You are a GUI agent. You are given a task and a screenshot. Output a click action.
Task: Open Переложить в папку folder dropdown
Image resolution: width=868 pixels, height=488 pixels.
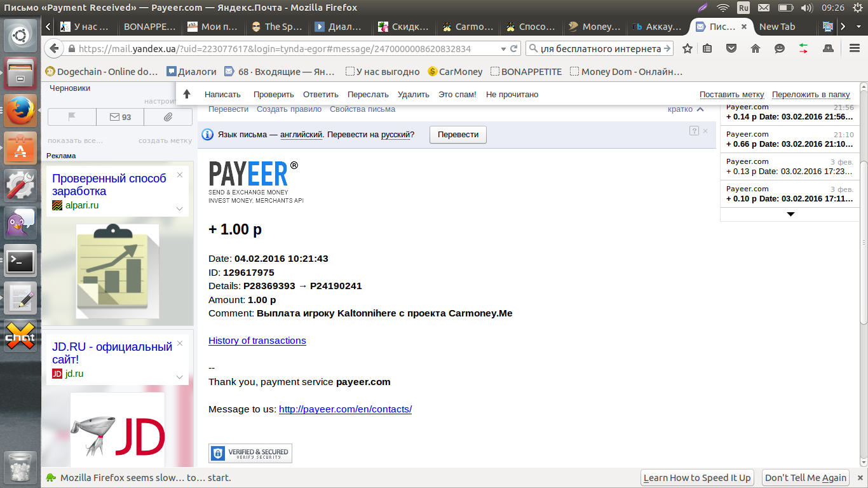pos(811,95)
